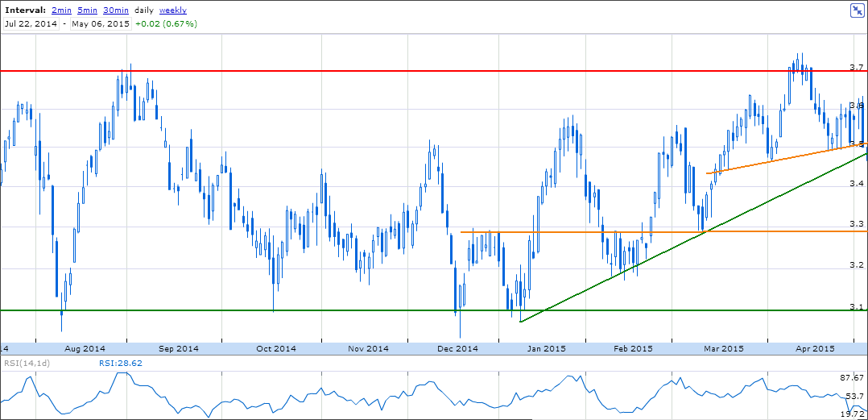This screenshot has height=420, width=868.
Task: Click the Aug 2014 label on time axis
Action: pyautogui.click(x=84, y=349)
